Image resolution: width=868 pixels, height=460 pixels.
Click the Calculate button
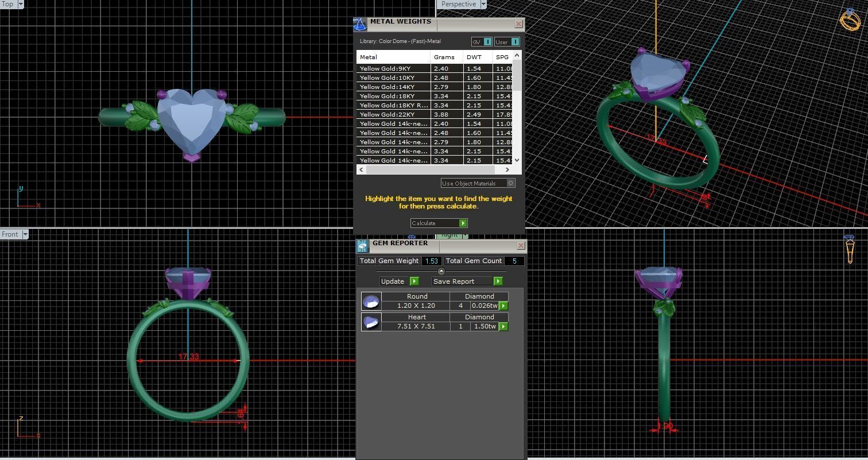[439, 223]
